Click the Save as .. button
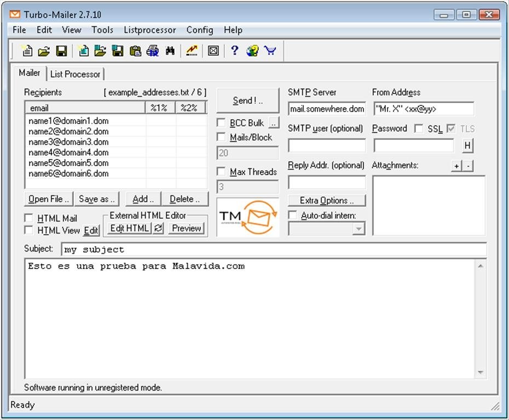The height and width of the screenshot is (420, 509). (x=97, y=199)
